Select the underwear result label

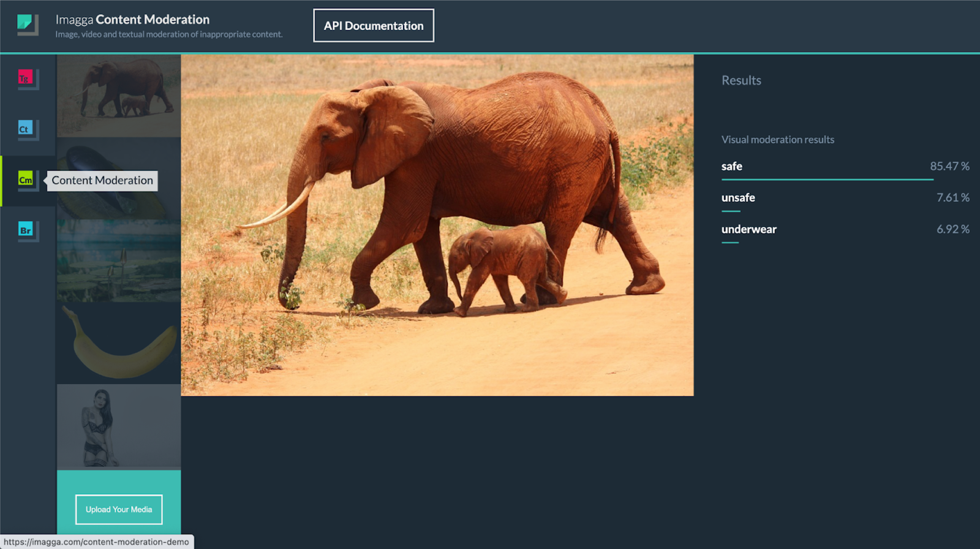tap(748, 229)
